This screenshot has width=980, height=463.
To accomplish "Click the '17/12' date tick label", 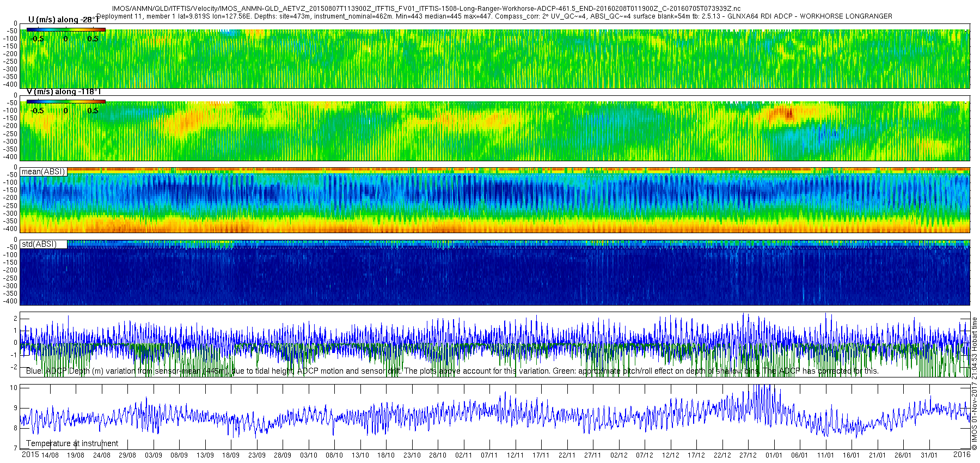I will pyautogui.click(x=696, y=455).
